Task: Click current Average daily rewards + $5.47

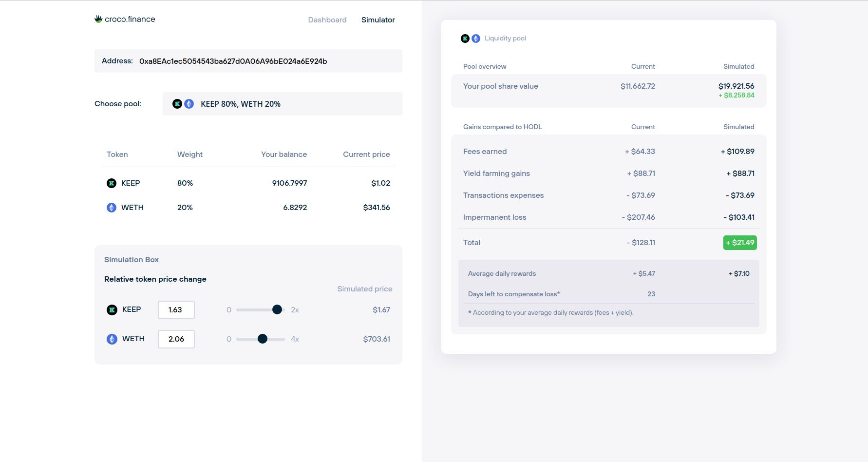Action: click(644, 274)
